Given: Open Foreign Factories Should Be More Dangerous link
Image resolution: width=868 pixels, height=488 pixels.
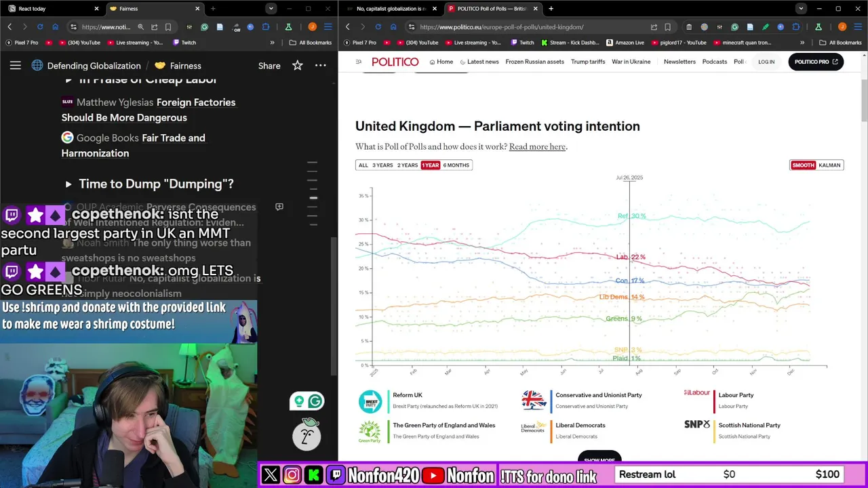Looking at the screenshot, I should pyautogui.click(x=149, y=110).
